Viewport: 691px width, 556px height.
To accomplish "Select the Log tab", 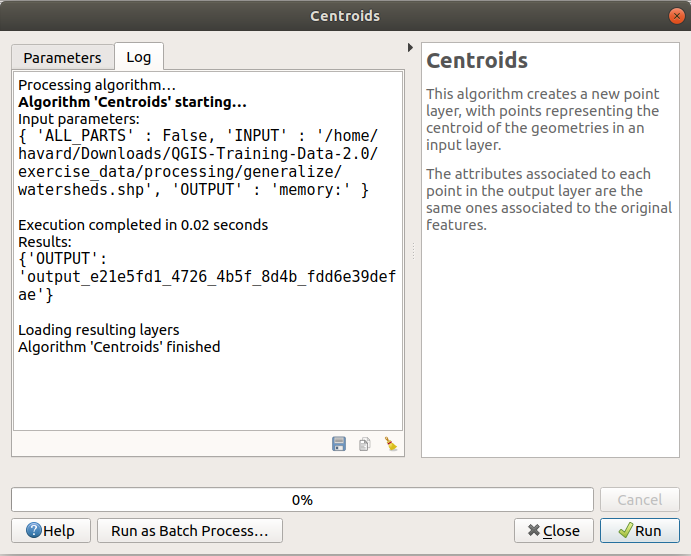I will pos(138,57).
